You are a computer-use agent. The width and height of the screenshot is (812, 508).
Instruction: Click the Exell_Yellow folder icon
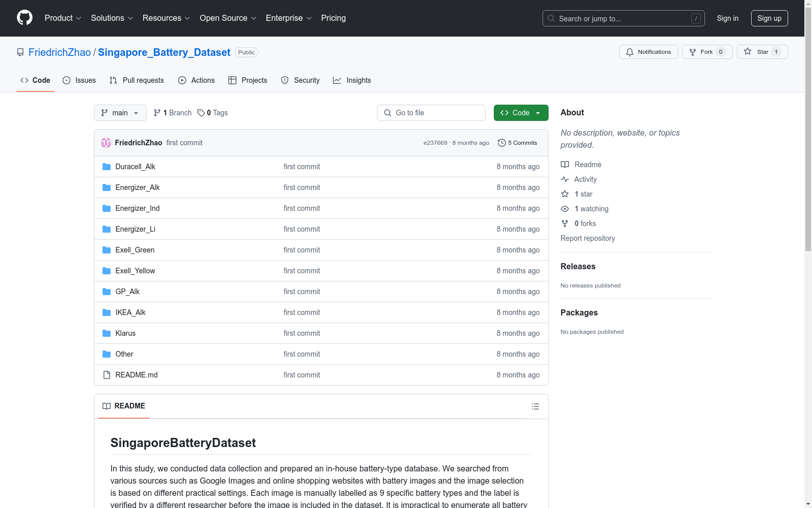tap(107, 271)
